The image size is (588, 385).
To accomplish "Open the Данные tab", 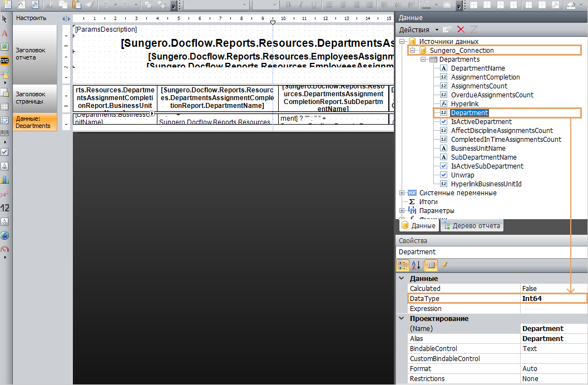I will pyautogui.click(x=418, y=226).
